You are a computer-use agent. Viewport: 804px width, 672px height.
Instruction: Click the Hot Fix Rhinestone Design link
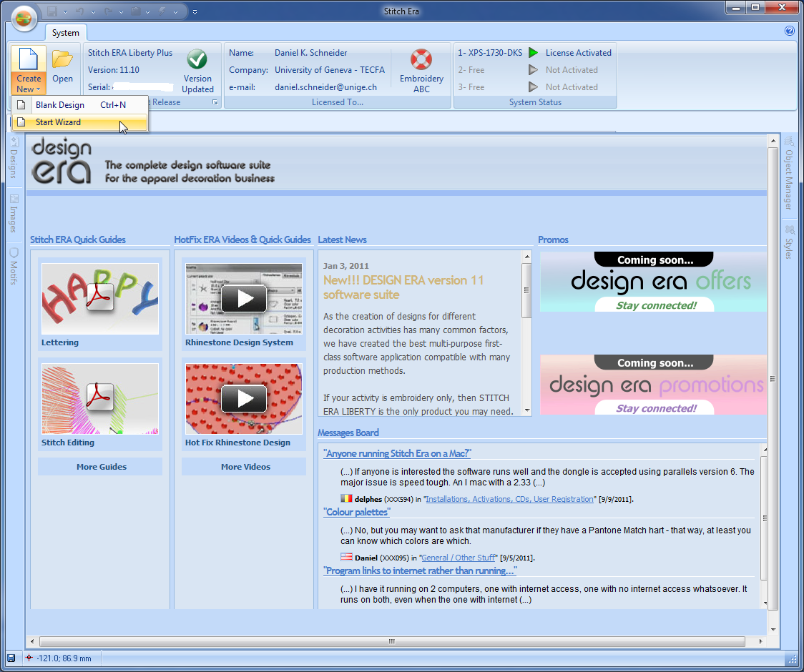237,443
